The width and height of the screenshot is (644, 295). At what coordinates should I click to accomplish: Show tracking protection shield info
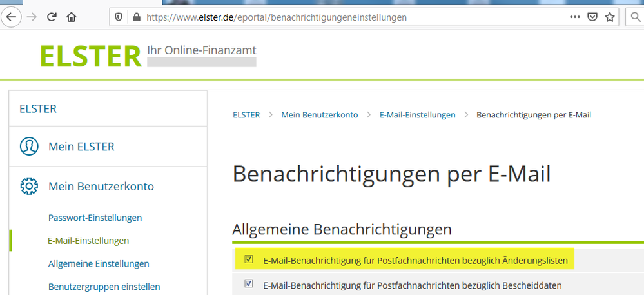(119, 17)
